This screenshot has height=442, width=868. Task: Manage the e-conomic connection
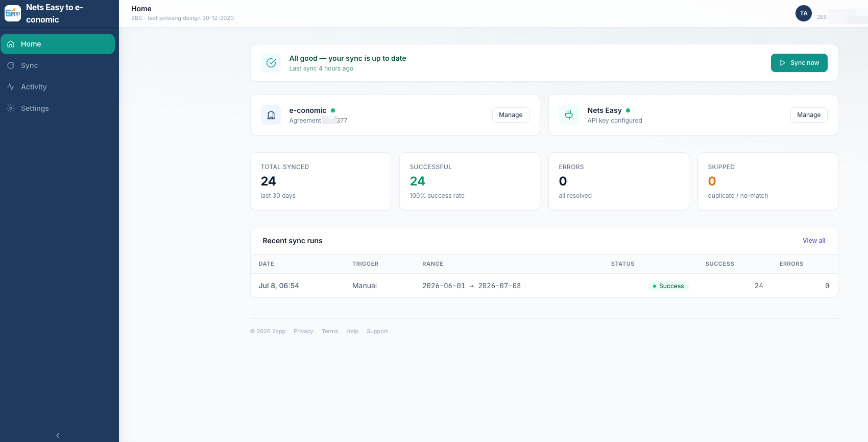(x=511, y=115)
